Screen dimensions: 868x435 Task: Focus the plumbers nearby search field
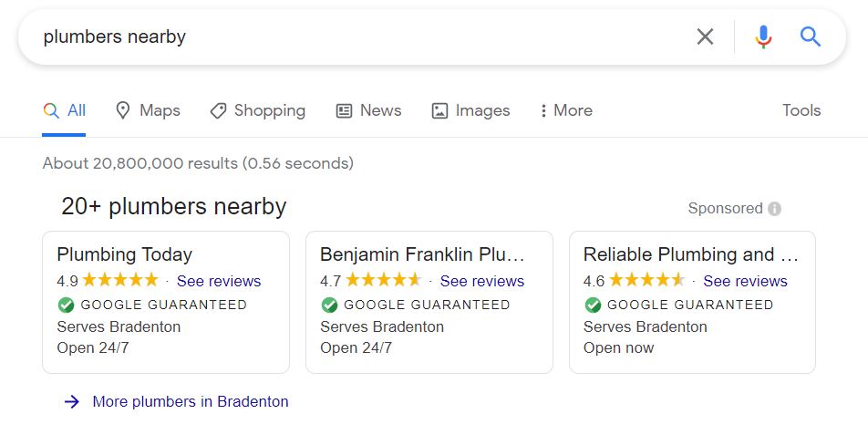point(360,37)
